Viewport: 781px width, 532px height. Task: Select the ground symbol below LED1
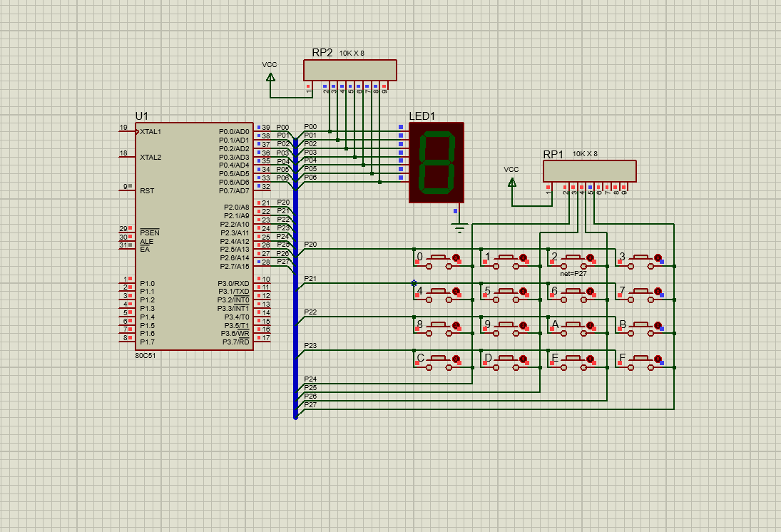(x=459, y=229)
